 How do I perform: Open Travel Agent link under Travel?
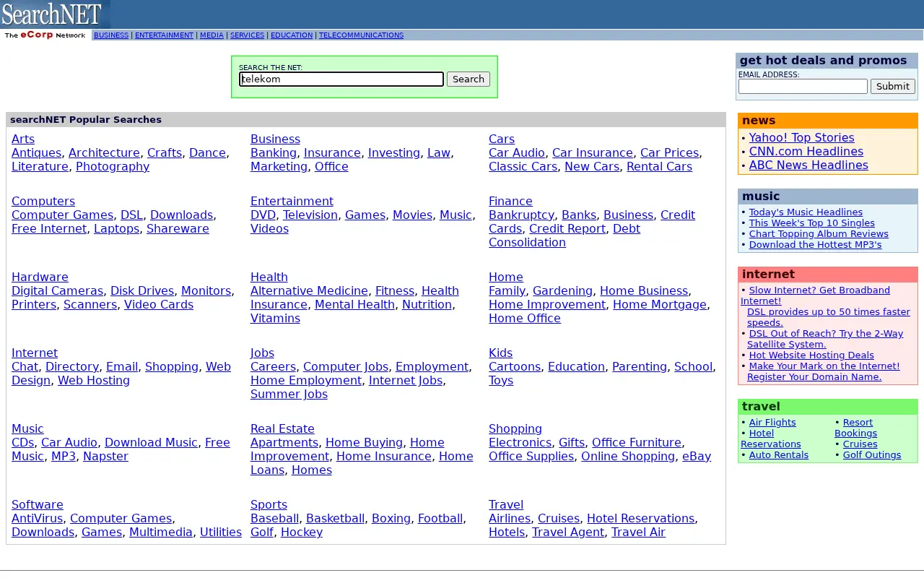(x=568, y=532)
